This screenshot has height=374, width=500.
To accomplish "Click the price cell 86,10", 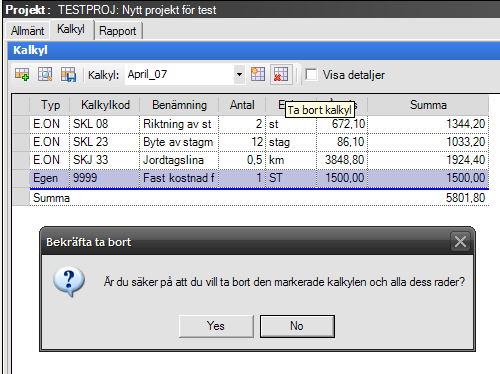I will tap(342, 142).
